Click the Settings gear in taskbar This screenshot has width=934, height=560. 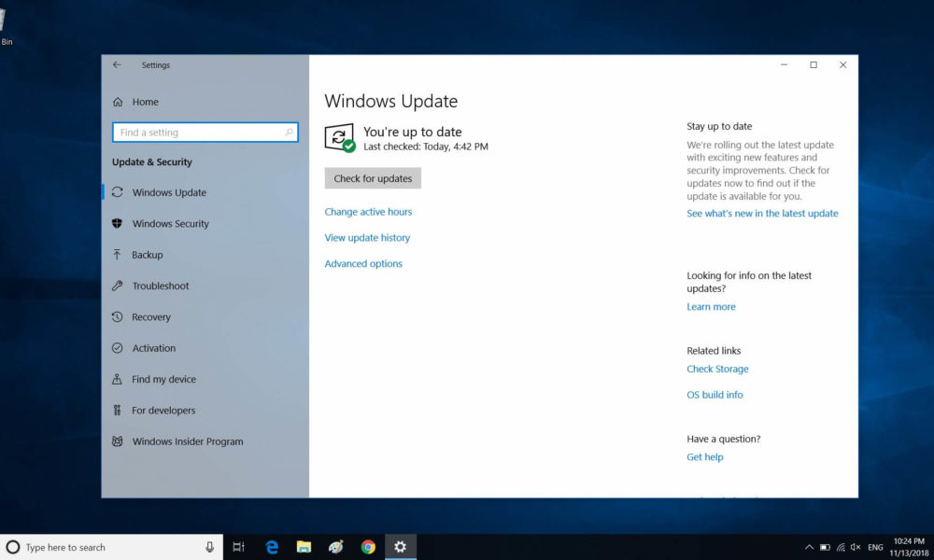[401, 547]
